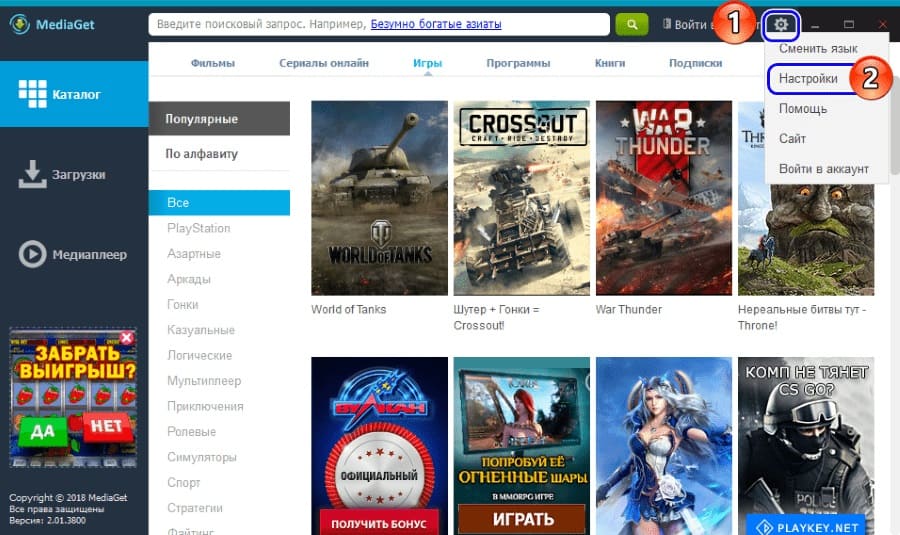Switch to the Сериалы онлайн tab

tap(324, 63)
